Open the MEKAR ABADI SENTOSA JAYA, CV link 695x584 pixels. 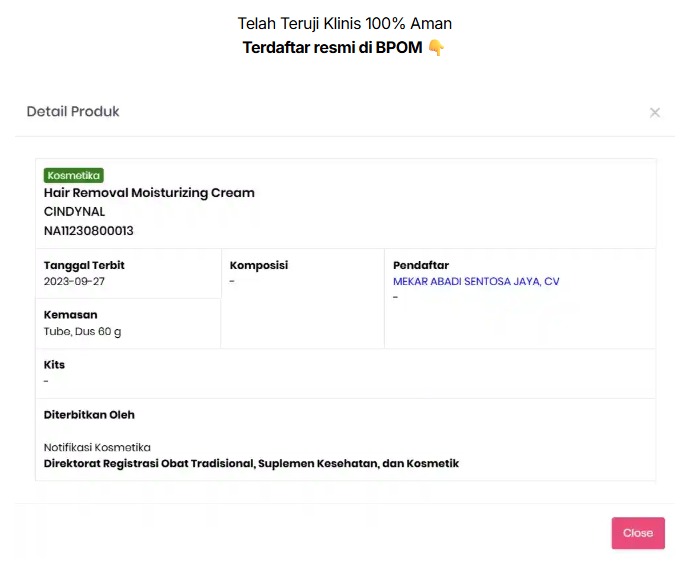476,282
